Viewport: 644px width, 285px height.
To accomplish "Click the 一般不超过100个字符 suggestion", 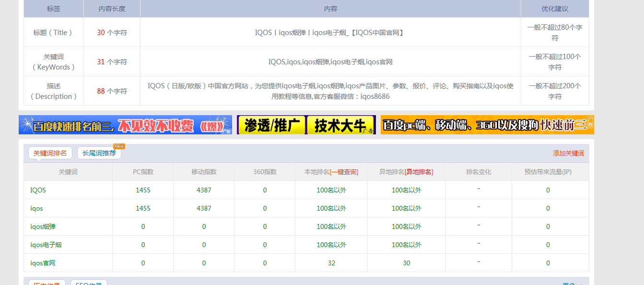I will coord(555,62).
